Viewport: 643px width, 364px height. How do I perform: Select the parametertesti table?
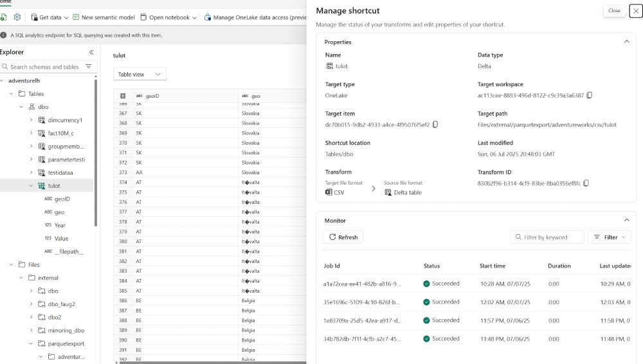[66, 159]
